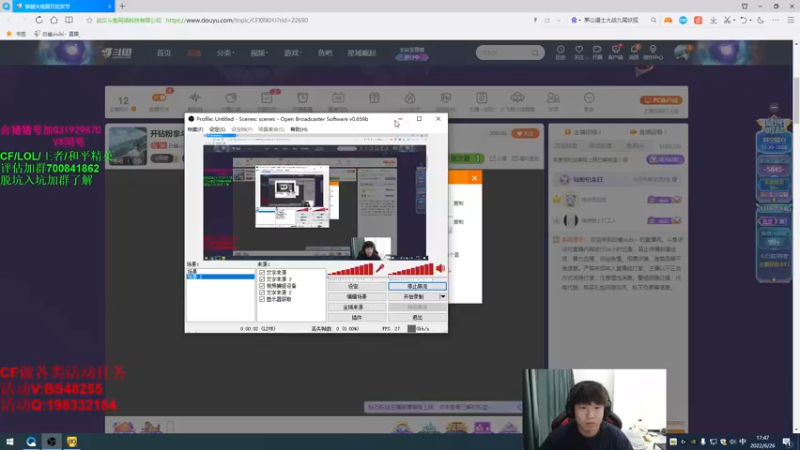The image size is (800, 450).
Task: Click the OBS 设定 settings button
Action: click(357, 286)
